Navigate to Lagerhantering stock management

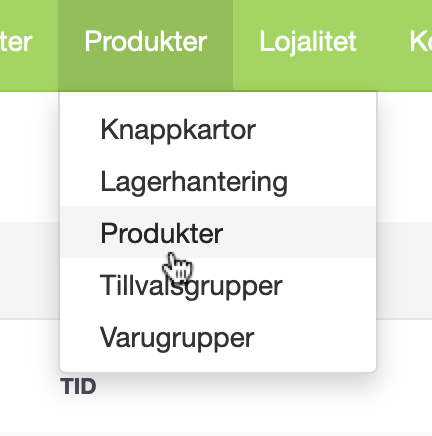click(218, 181)
